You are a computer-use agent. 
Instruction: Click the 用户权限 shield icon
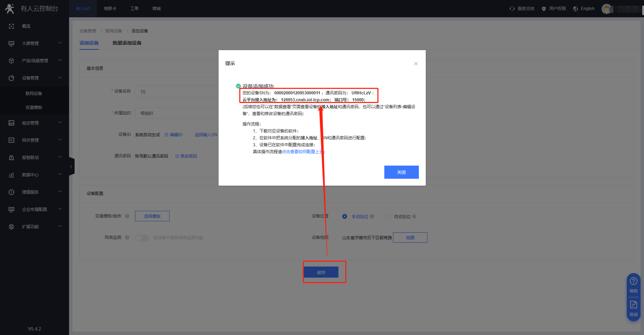(544, 9)
